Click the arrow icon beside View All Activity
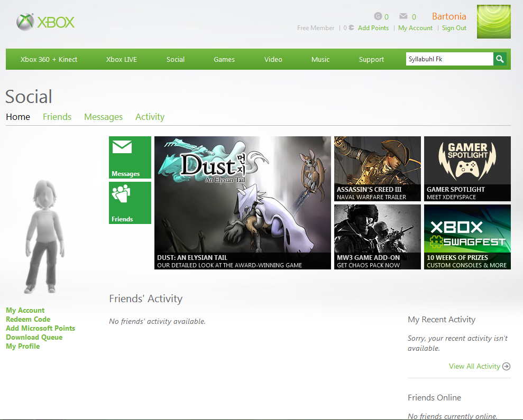 pyautogui.click(x=506, y=366)
